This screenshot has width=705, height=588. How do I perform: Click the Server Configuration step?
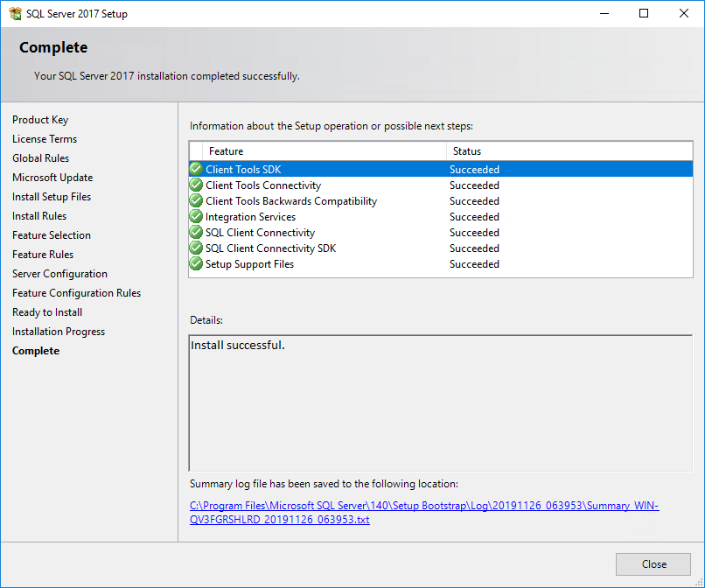coord(59,274)
